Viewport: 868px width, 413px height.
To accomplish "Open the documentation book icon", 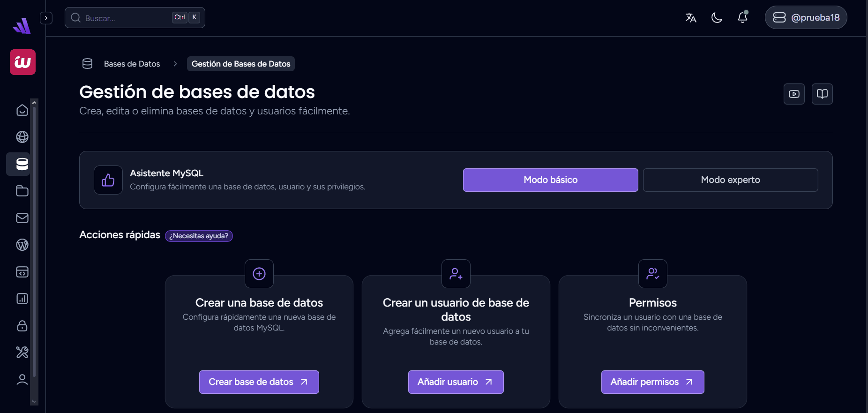I will pos(822,94).
